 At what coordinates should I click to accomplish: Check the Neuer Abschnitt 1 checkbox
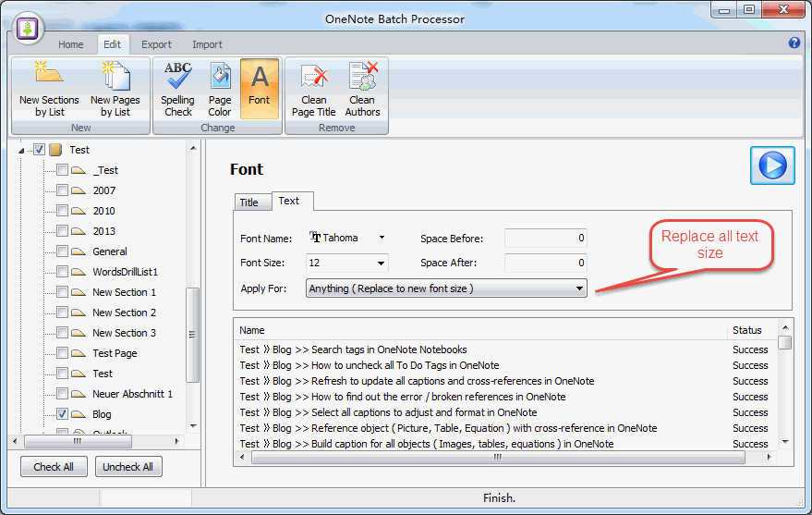[x=62, y=393]
